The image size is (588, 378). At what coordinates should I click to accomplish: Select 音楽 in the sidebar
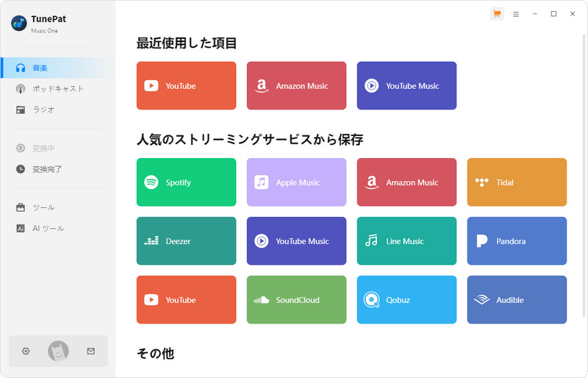tap(58, 68)
